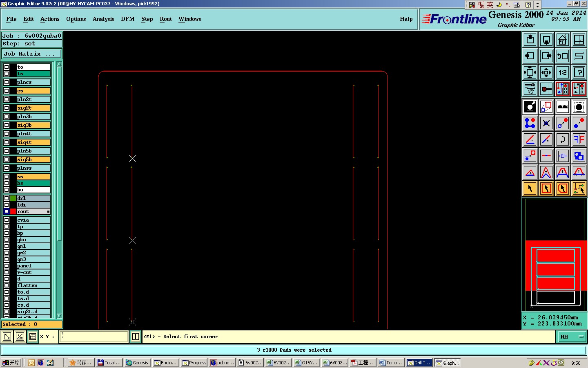Toggle checkbox for layer gko

7,240
